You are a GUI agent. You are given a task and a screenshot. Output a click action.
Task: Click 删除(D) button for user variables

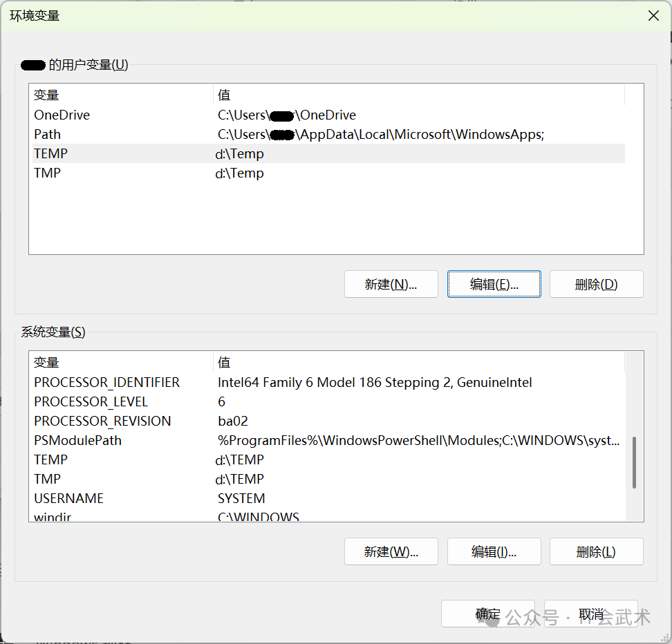(x=596, y=284)
